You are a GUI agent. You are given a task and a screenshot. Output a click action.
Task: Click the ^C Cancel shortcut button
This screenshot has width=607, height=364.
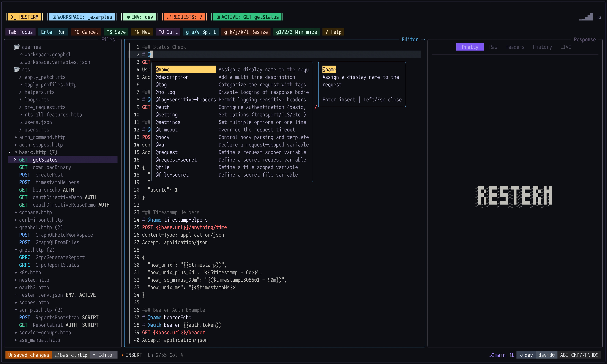click(x=86, y=32)
